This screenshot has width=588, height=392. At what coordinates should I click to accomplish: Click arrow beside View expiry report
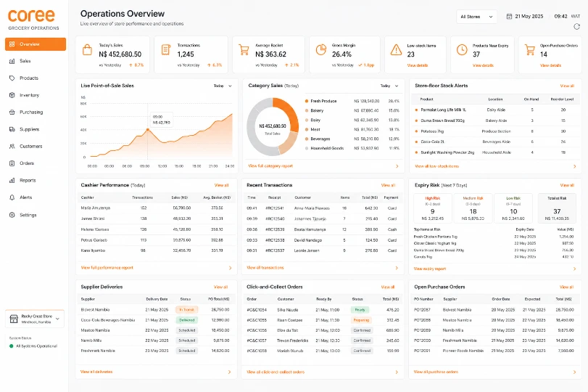574,269
